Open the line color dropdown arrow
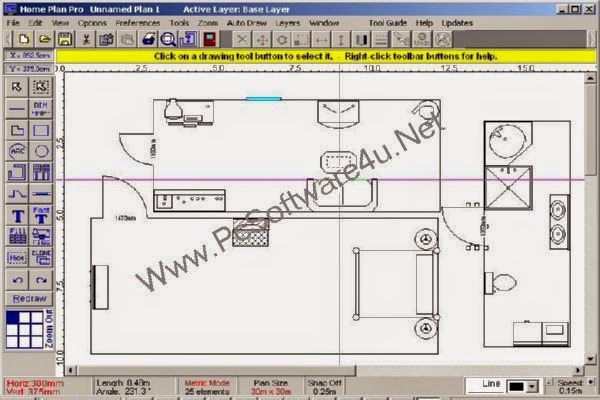 (532, 387)
